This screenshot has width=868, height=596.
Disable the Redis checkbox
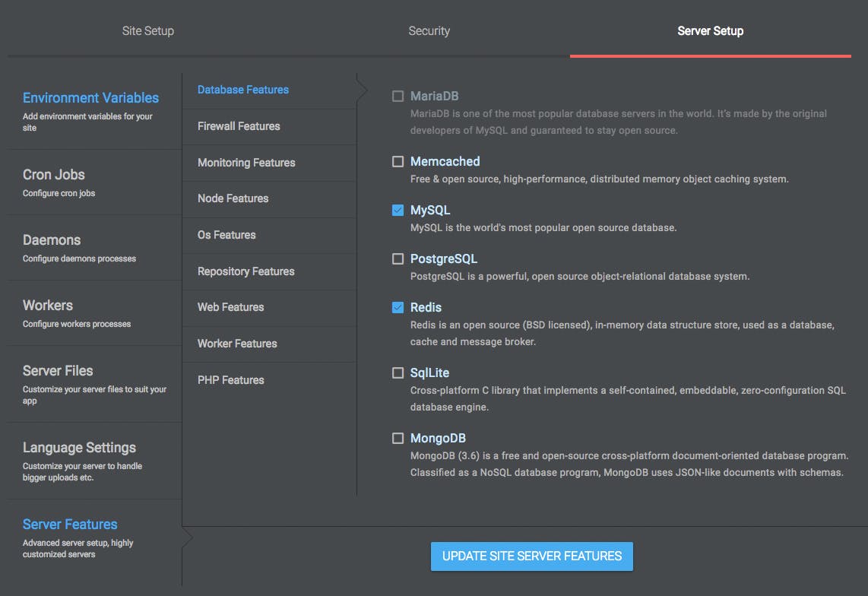pyautogui.click(x=398, y=308)
